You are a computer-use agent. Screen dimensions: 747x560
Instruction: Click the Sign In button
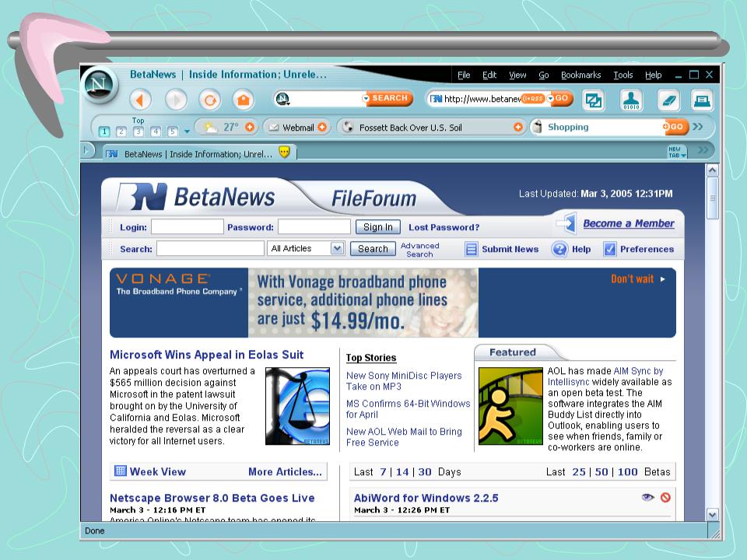tap(378, 227)
